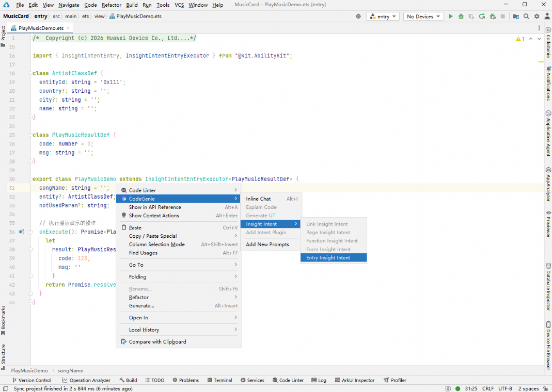Open the entry module configuration dropdown
552x392 pixels.
click(383, 17)
